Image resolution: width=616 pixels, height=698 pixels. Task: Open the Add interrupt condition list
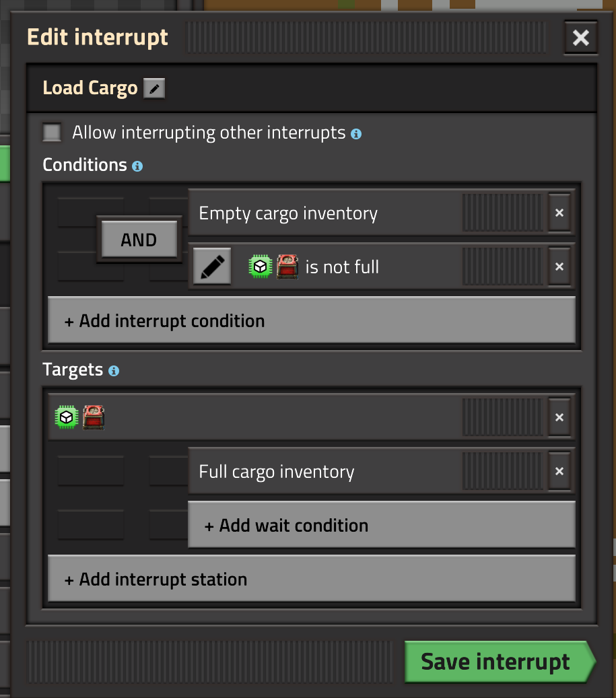[312, 320]
